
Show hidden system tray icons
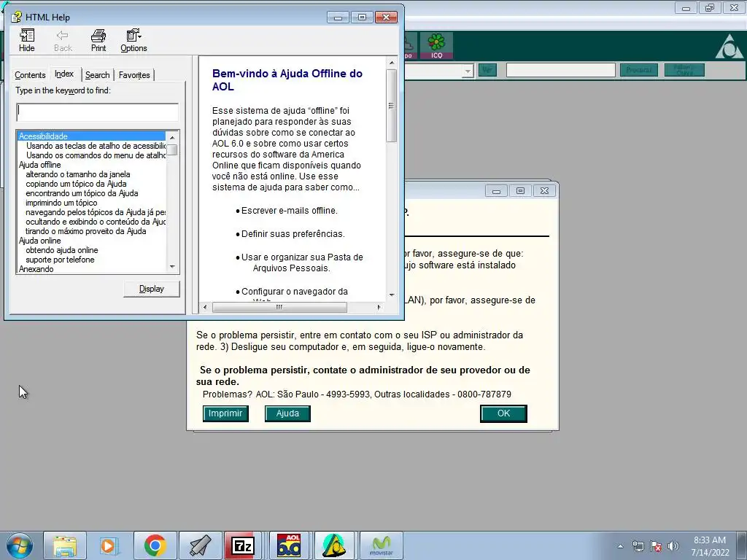click(620, 546)
